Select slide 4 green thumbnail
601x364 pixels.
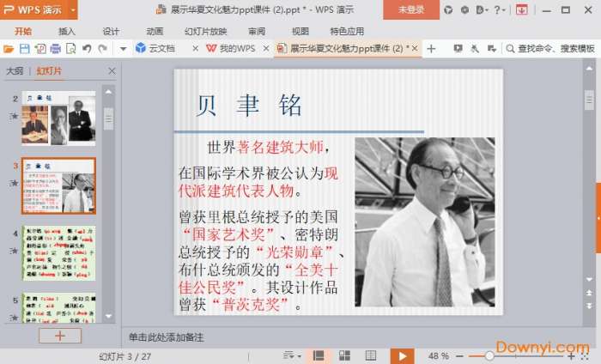(58, 253)
